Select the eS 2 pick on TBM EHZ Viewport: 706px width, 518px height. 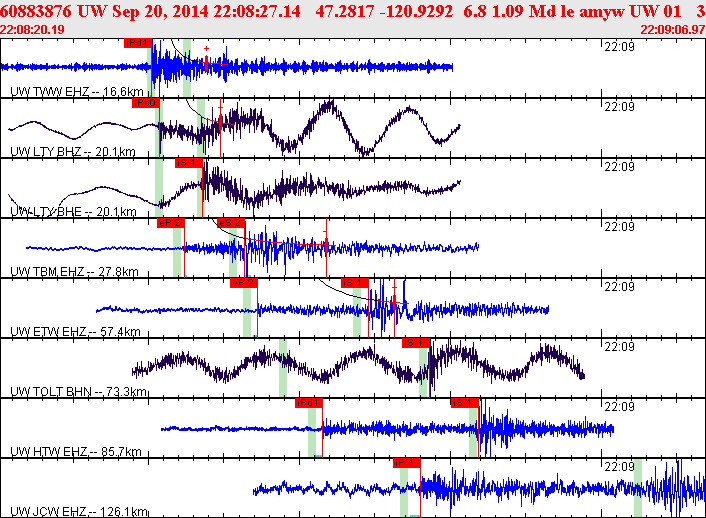coord(231,223)
